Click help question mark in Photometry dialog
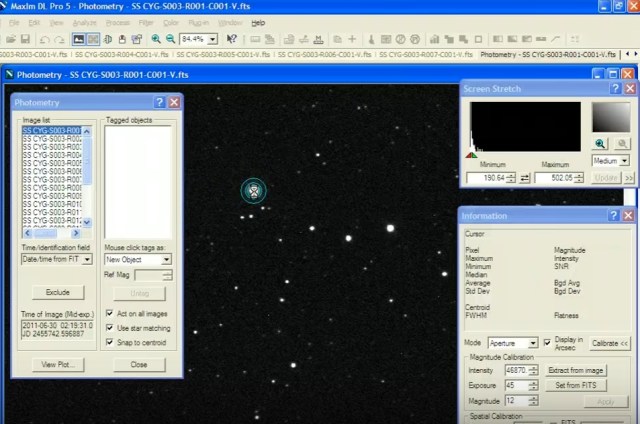This screenshot has width=640, height=424. point(159,102)
